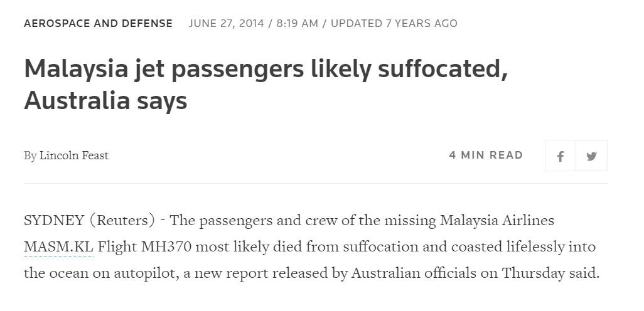644x311 pixels.
Task: Share the article on Facebook
Action: click(x=561, y=156)
